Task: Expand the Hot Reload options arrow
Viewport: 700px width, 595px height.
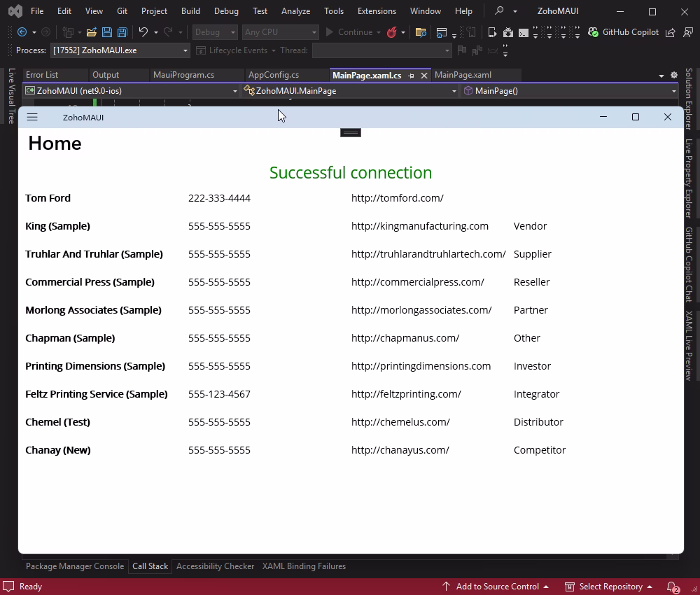Action: 403,33
